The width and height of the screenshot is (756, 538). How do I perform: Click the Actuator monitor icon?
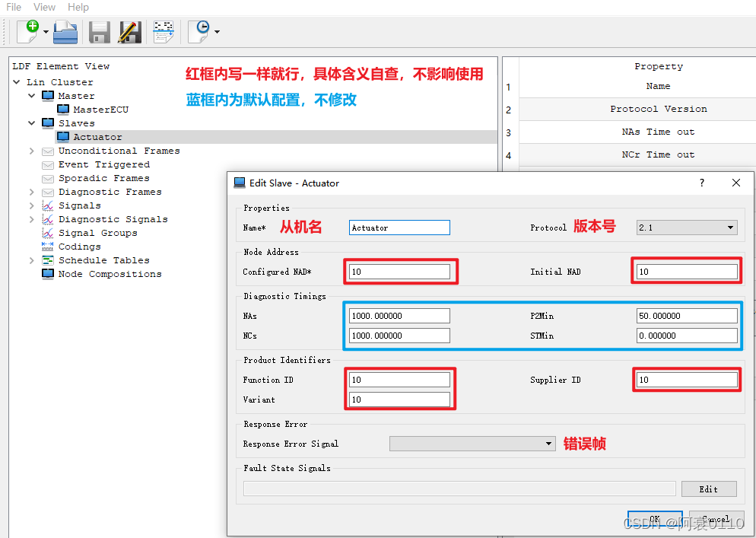[x=62, y=136]
